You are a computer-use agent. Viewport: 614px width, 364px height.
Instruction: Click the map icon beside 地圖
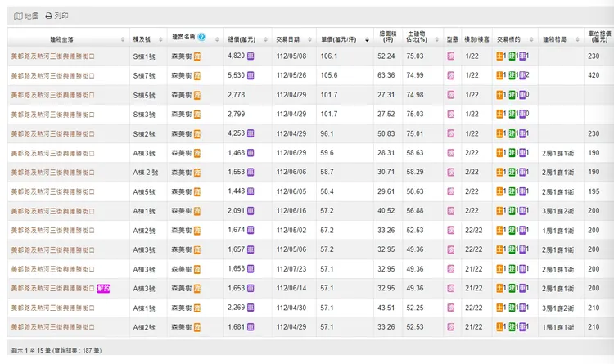18,16
